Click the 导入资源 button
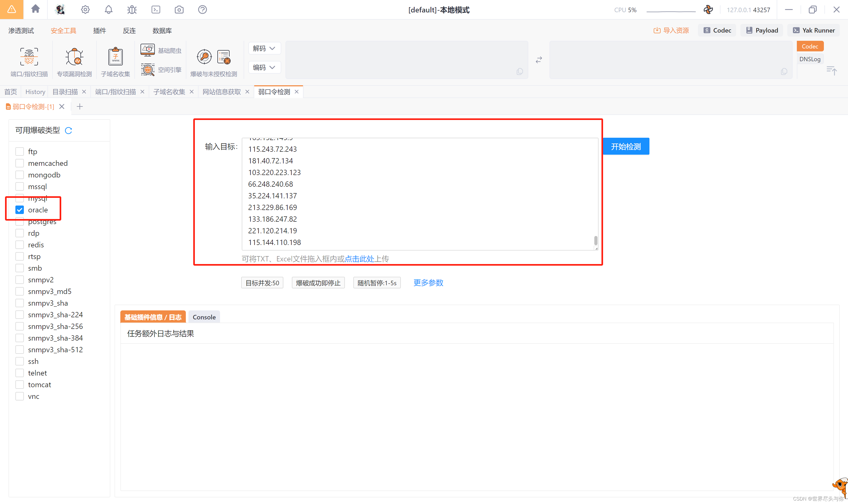This screenshot has width=848, height=504. (671, 30)
